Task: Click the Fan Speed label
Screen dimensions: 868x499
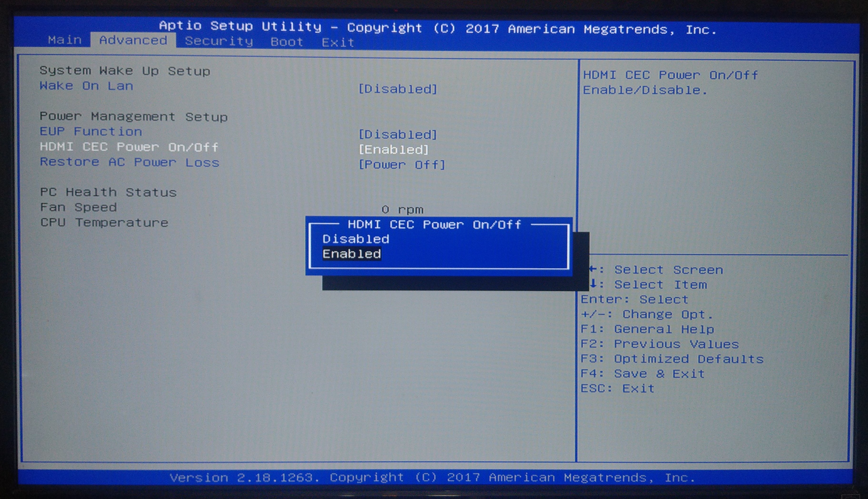Action: coord(79,207)
